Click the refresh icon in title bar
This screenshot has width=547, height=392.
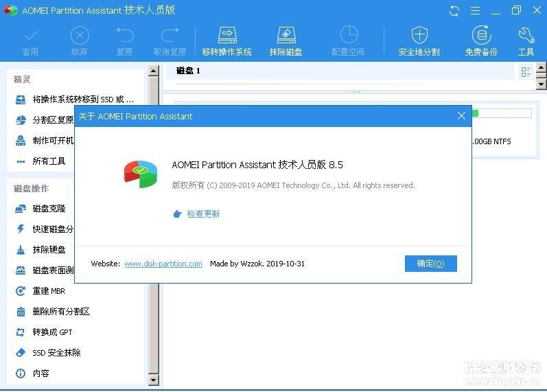pyautogui.click(x=454, y=11)
